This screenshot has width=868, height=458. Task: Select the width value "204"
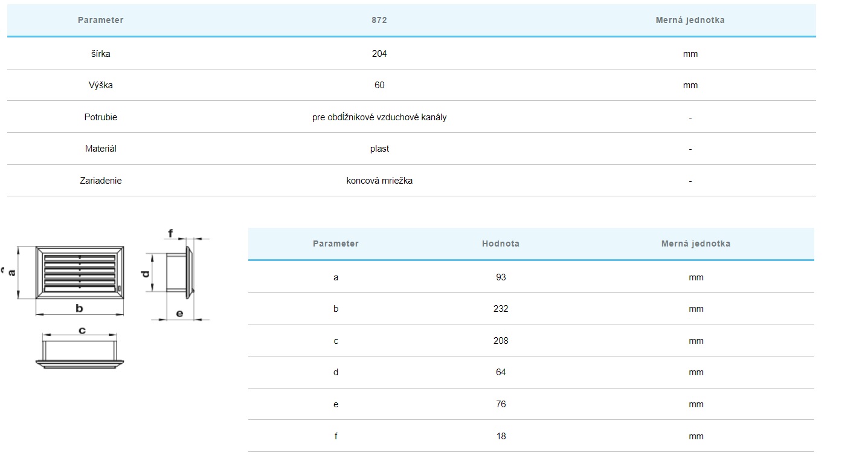coord(379,54)
